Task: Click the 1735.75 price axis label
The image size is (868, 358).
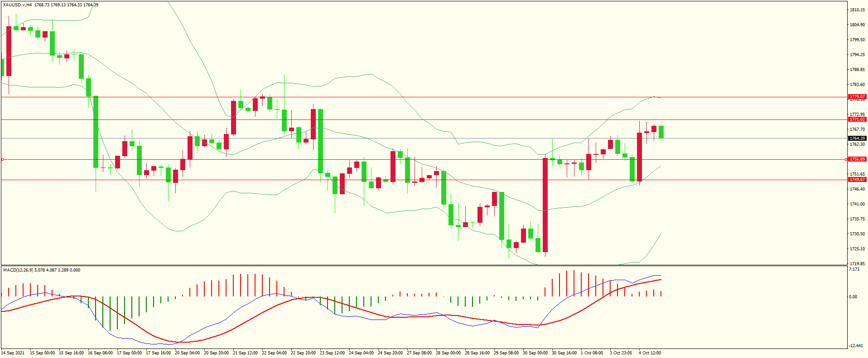Action: (857, 219)
